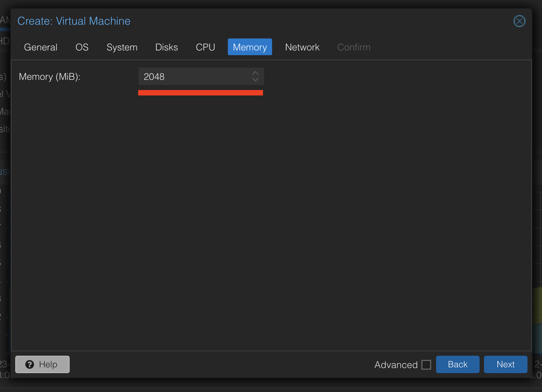This screenshot has width=542, height=392.
Task: Switch to the Network tab
Action: tap(302, 47)
